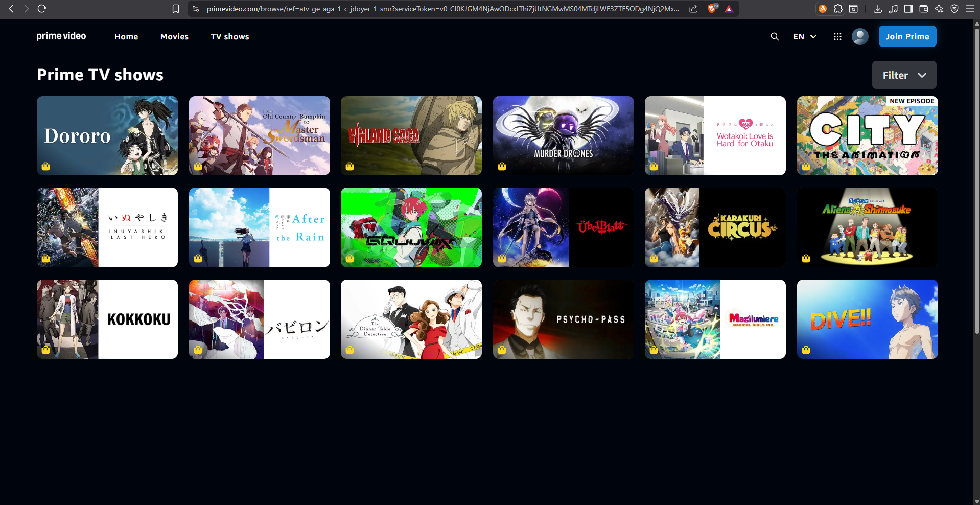Click the Brave Rewards triangle icon
The image size is (980, 505).
tap(729, 9)
